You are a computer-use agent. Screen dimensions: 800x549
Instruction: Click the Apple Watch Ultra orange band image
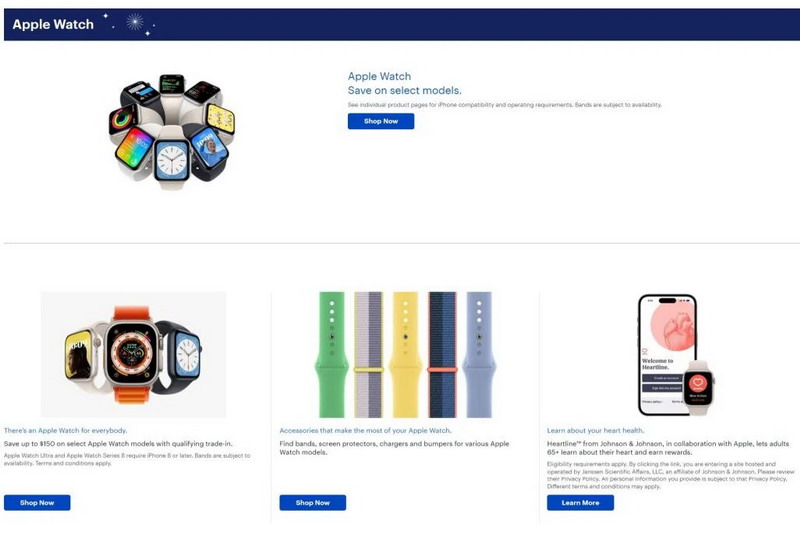pyautogui.click(x=133, y=355)
